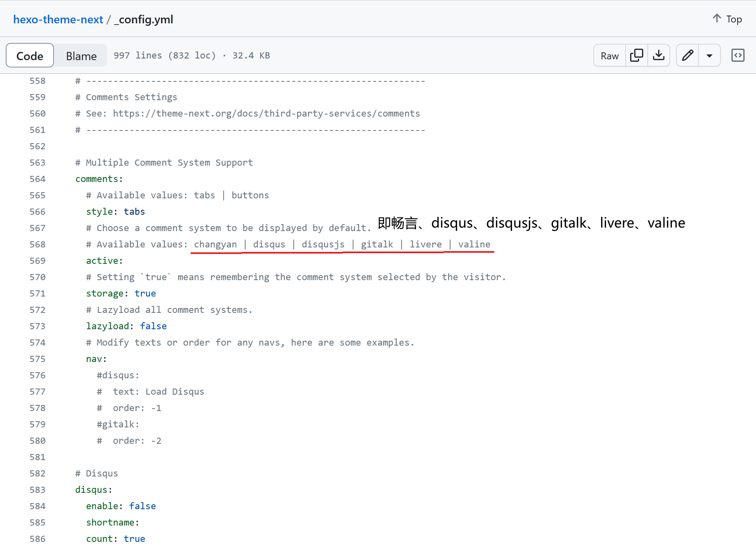Click the word 'livere' in line 568

[x=426, y=245]
